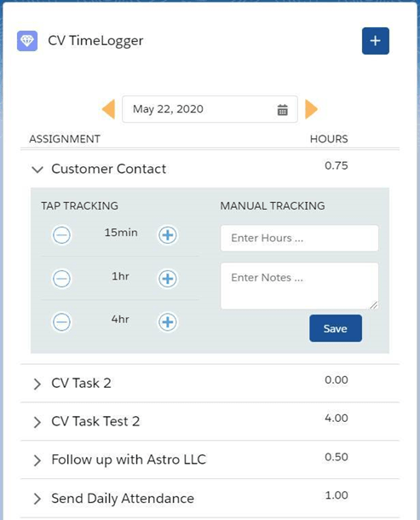Add 4hr with the plus icon

click(167, 322)
